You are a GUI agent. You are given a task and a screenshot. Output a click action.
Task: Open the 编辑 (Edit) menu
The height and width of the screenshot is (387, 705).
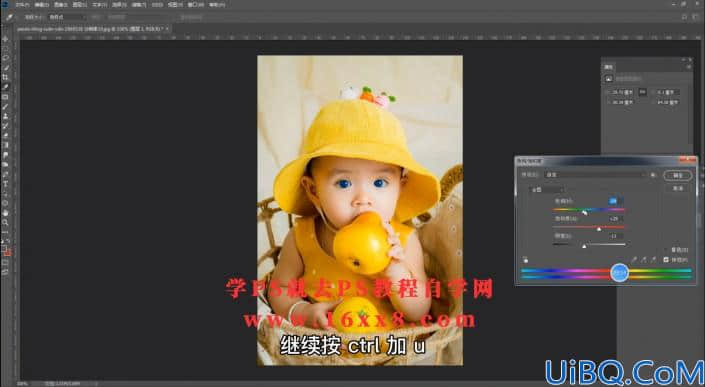pyautogui.click(x=41, y=5)
